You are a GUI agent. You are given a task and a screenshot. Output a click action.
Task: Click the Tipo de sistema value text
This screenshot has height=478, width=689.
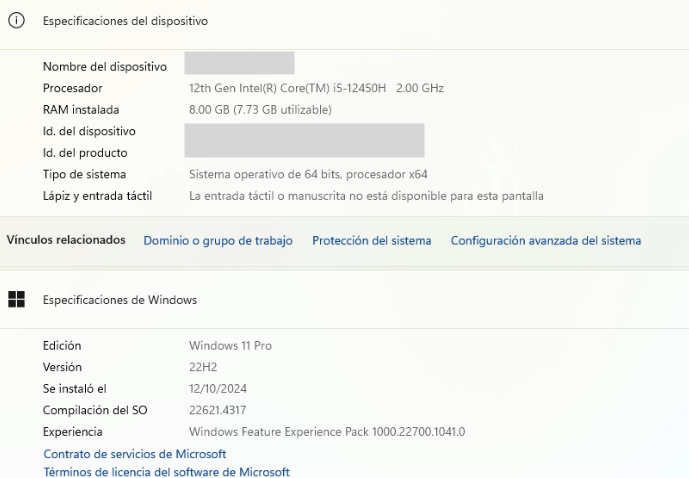[x=308, y=174]
